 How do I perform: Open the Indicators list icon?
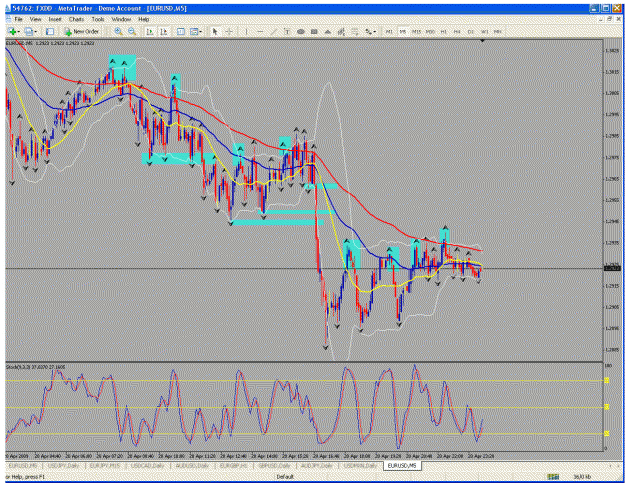(x=181, y=31)
